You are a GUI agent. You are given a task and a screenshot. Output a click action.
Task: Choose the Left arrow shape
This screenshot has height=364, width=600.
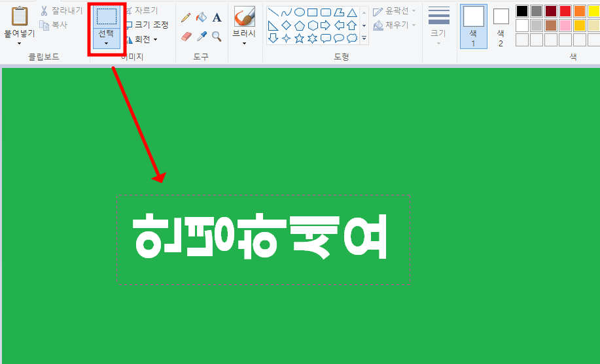coord(339,25)
